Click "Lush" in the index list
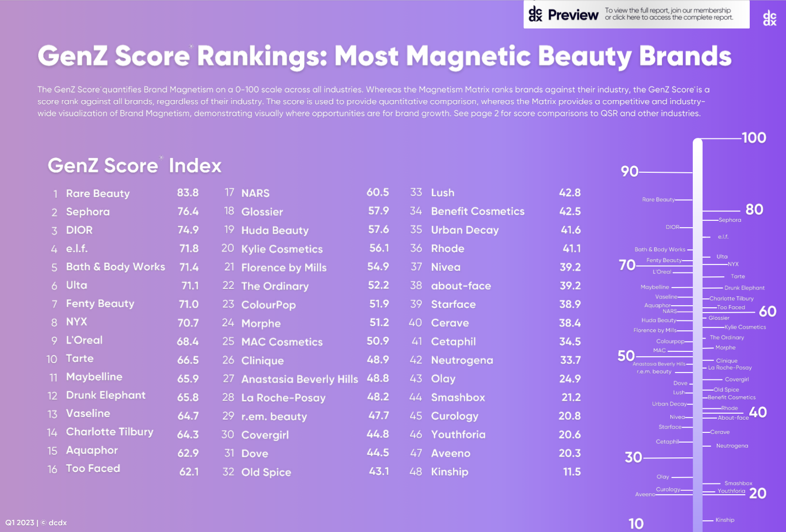The height and width of the screenshot is (532, 786). pyautogui.click(x=443, y=193)
